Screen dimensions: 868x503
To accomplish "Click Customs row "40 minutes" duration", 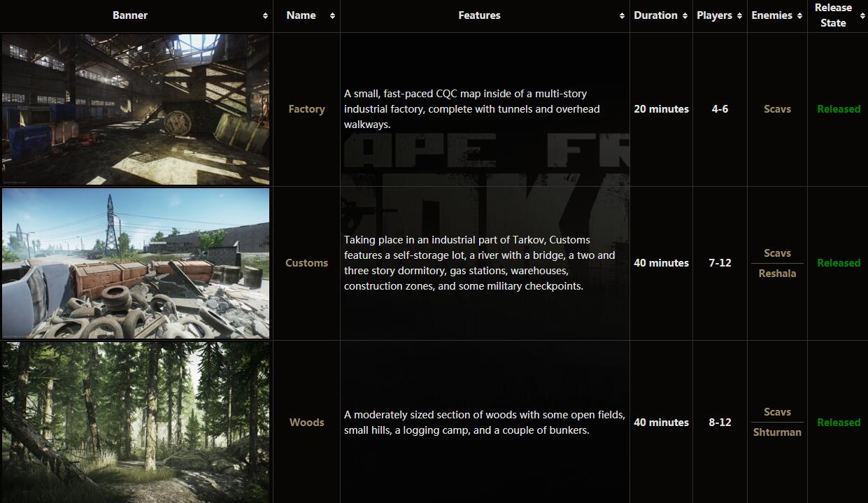I will tap(661, 263).
